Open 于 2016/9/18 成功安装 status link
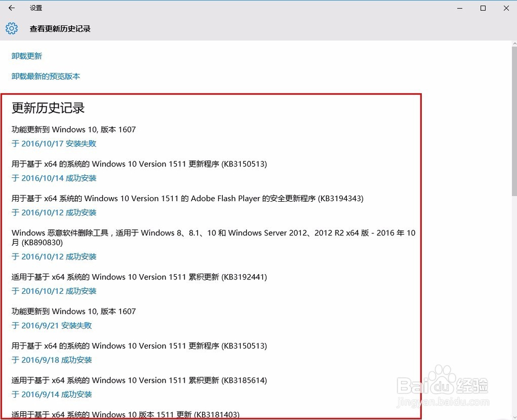The image size is (517, 420). pyautogui.click(x=52, y=360)
